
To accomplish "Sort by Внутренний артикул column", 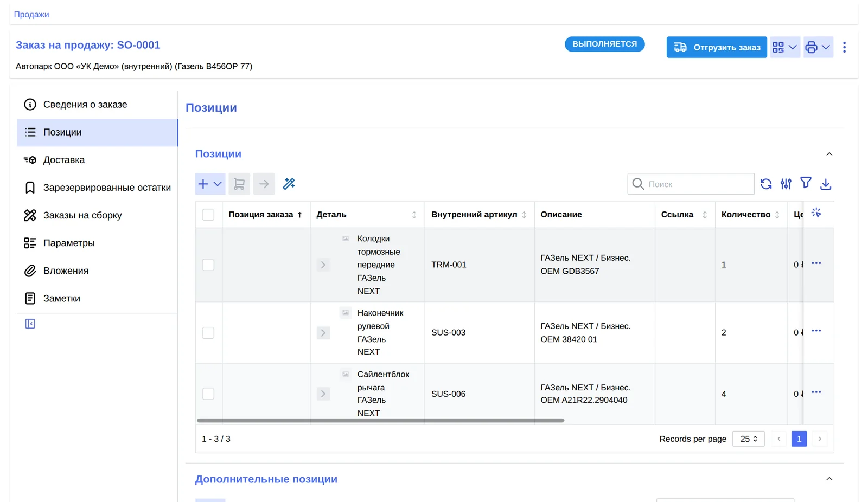I will point(479,215).
